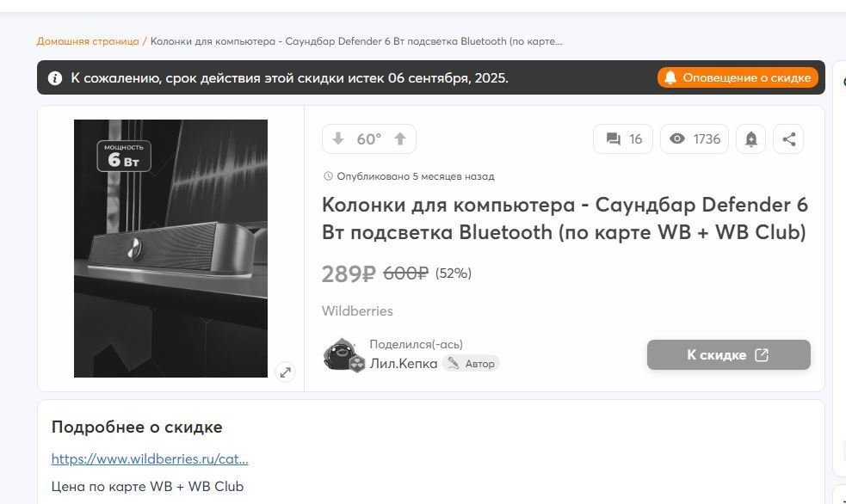This screenshot has height=504, width=846.
Task: Go to 'Домашняя страница' in breadcrumbs
Action: click(x=88, y=41)
